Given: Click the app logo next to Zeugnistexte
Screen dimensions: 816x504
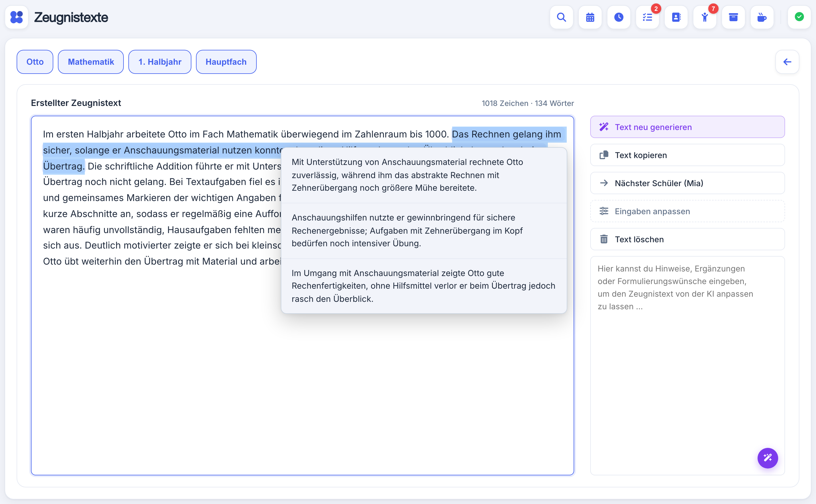Looking at the screenshot, I should 17,17.
